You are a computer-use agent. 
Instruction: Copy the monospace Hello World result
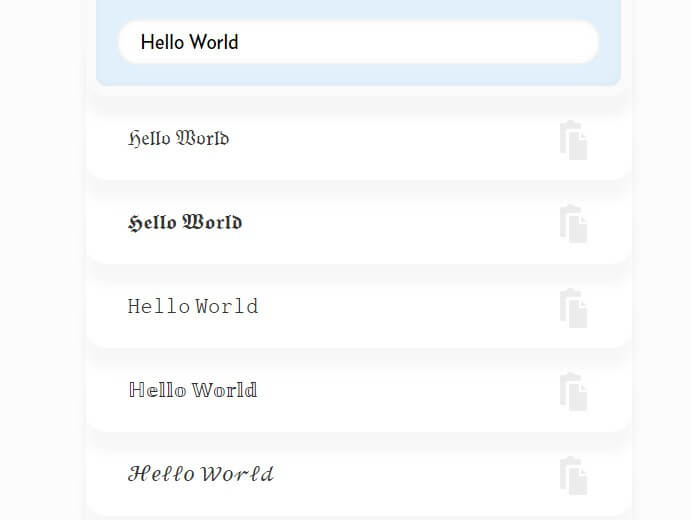tap(573, 308)
